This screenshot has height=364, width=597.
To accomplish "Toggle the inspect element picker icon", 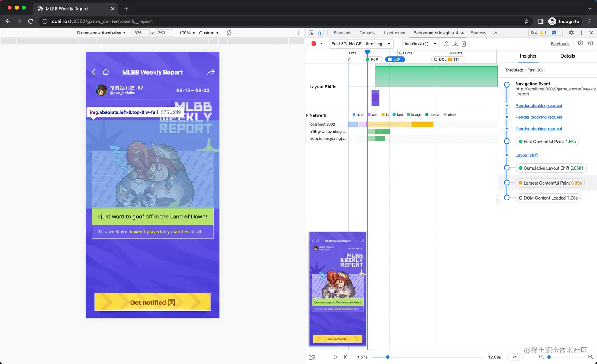I will click(x=311, y=33).
